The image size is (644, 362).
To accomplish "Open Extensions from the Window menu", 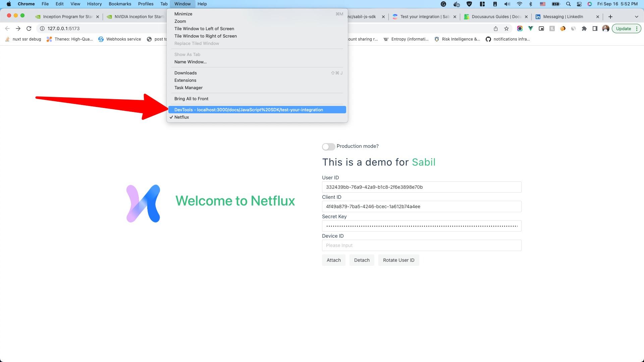I will 257,80.
